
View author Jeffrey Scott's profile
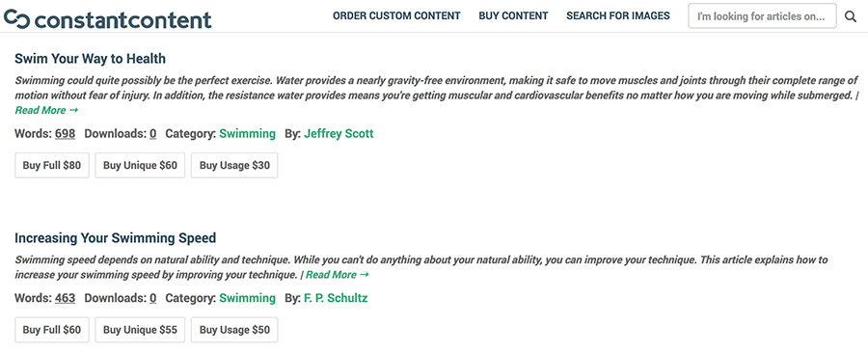(339, 133)
